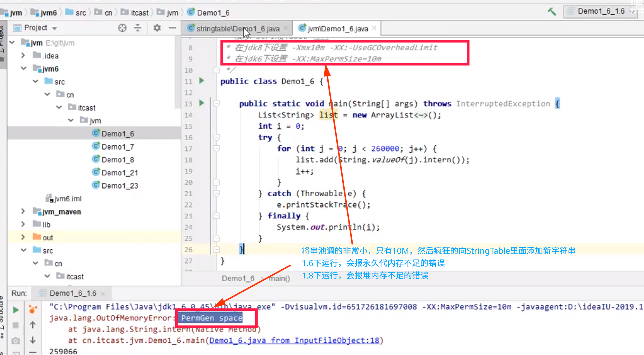The image size is (644, 355).
Task: Go to next frame with the down arrow
Action: (32, 341)
